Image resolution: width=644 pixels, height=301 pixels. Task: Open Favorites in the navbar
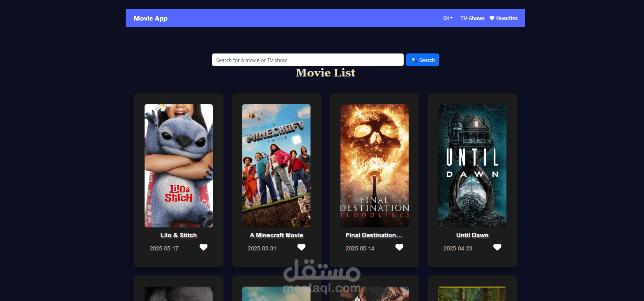pyautogui.click(x=504, y=18)
